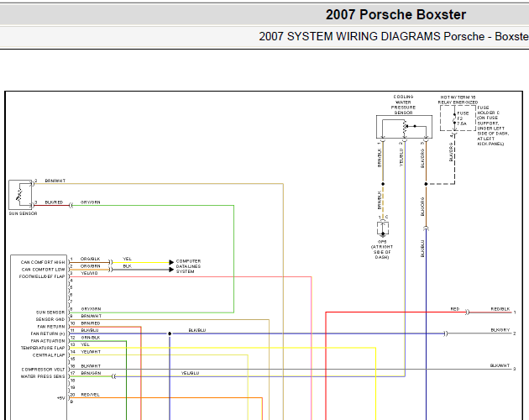Viewport: 529px width, 420px height.
Task: Click 'FAN ACTUATION' pin label
Action: point(48,341)
